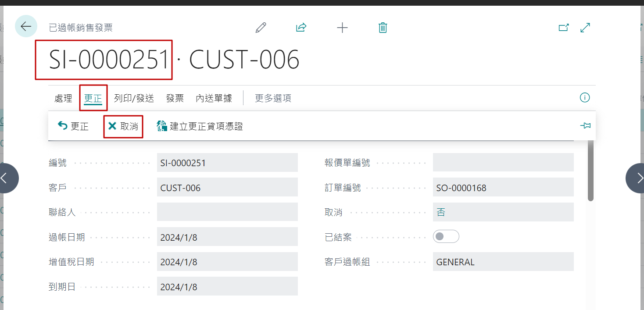
Task: Open the 發票 menu
Action: pyautogui.click(x=175, y=98)
